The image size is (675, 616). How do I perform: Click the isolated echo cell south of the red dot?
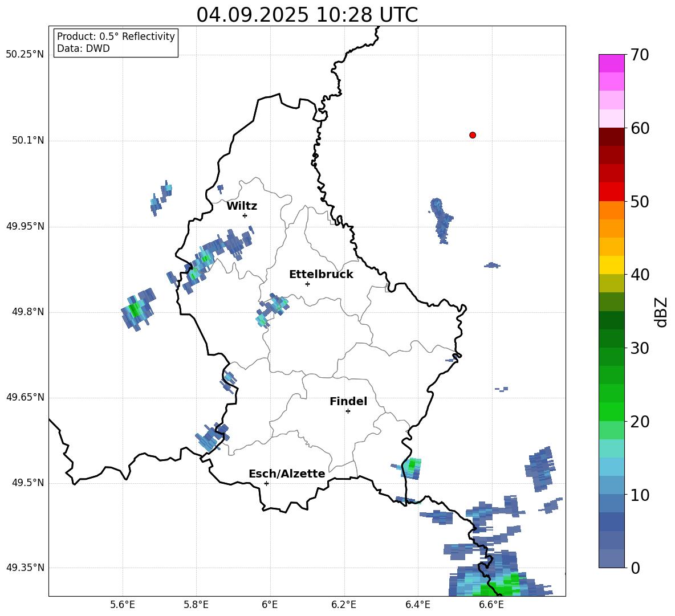(x=440, y=218)
